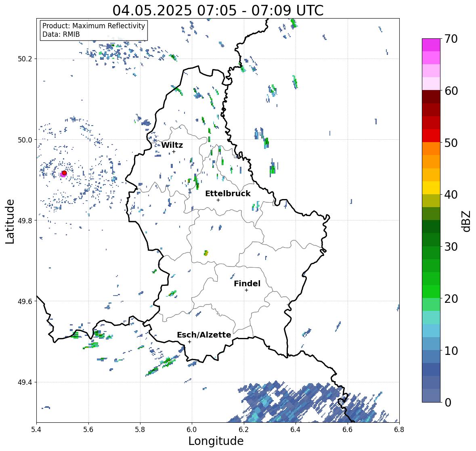Click the yellow colorbar segment just above 40
Screen dimensions: 476x451
431,188
